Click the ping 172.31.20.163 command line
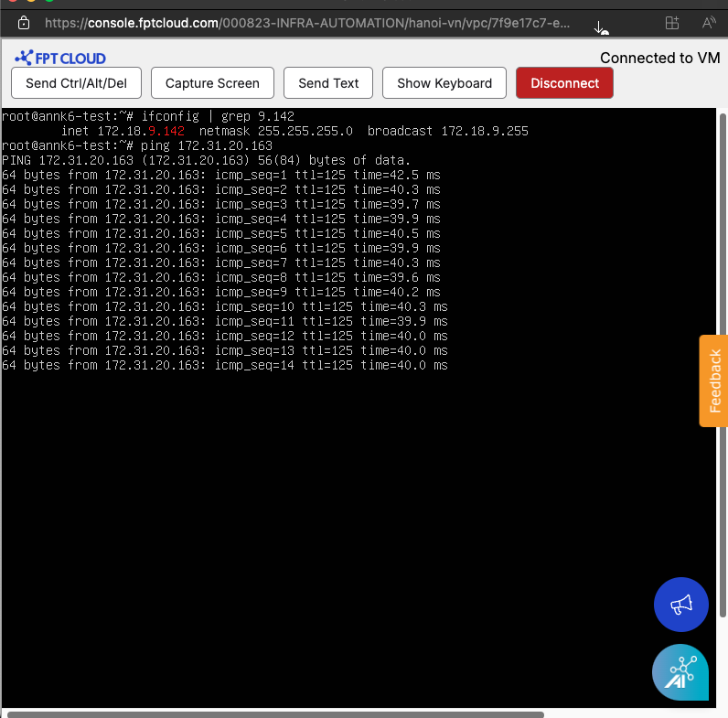Screen dimensions: 728x718 [137, 145]
